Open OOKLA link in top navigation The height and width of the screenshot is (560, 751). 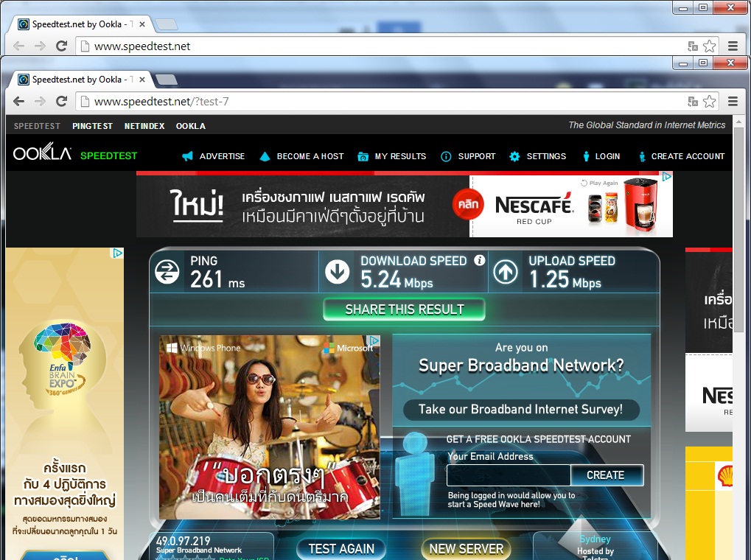point(191,126)
